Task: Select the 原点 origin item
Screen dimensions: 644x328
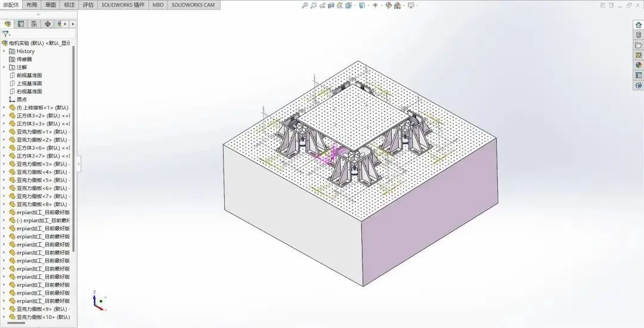Action: coord(21,100)
